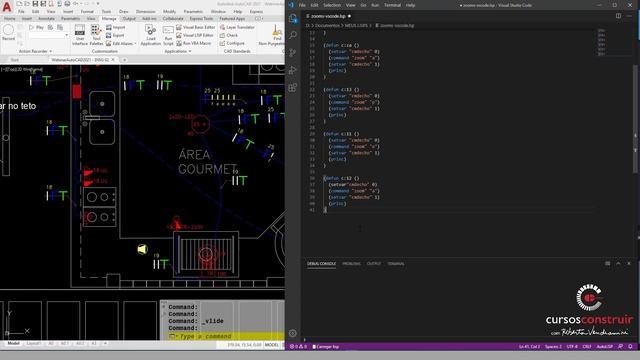Click AutoLISP language mode in status bar
Image resolution: width=640 pixels, height=360 pixels.
[x=604, y=347]
